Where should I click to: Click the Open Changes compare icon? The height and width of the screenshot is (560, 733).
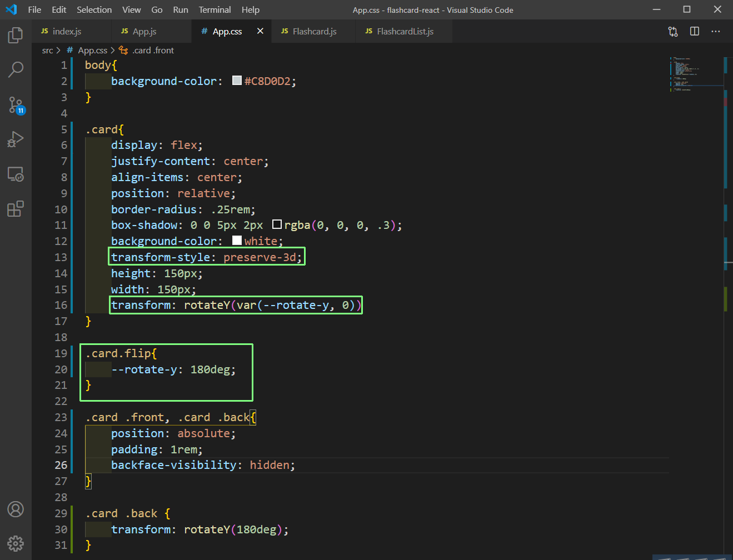[x=673, y=32]
